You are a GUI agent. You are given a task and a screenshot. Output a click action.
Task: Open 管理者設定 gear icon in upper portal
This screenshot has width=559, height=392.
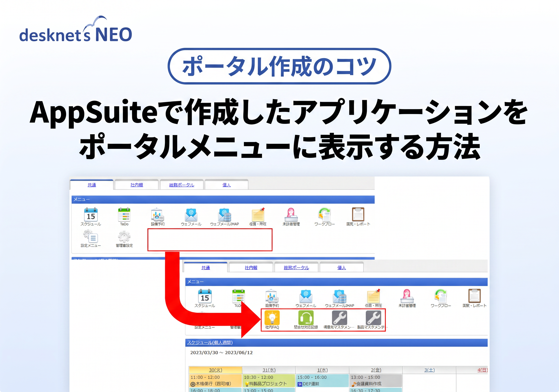(124, 236)
